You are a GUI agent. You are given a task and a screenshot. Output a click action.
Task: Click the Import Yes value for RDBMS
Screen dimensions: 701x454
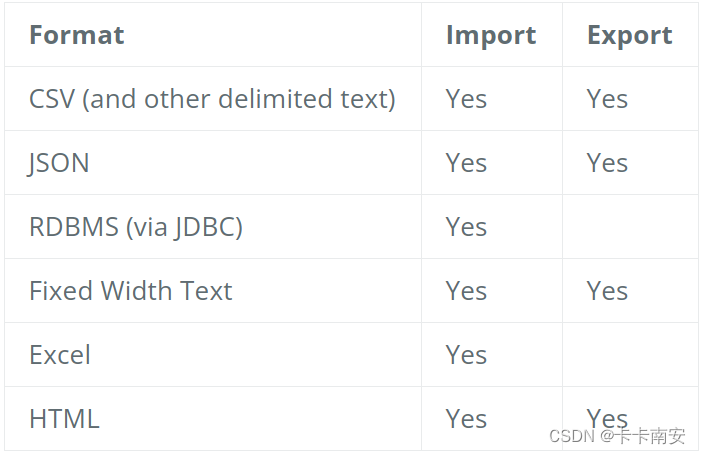(x=466, y=227)
